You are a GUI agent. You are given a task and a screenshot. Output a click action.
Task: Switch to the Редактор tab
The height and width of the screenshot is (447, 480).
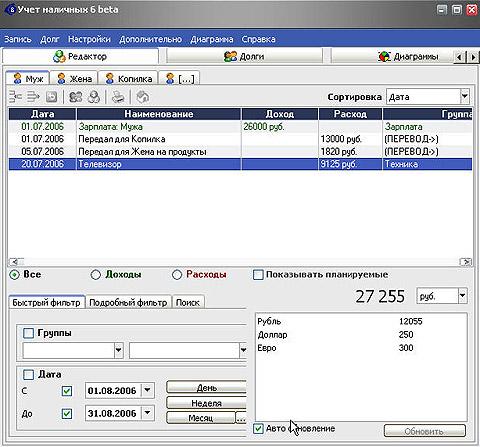click(x=80, y=56)
